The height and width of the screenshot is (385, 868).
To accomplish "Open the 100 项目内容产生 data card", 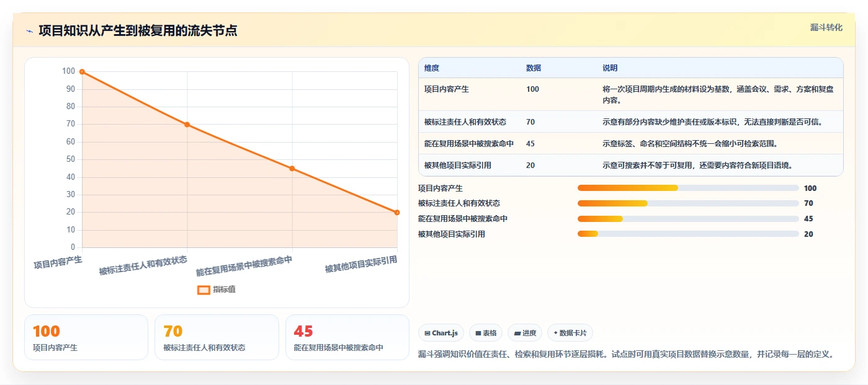I will (86, 337).
